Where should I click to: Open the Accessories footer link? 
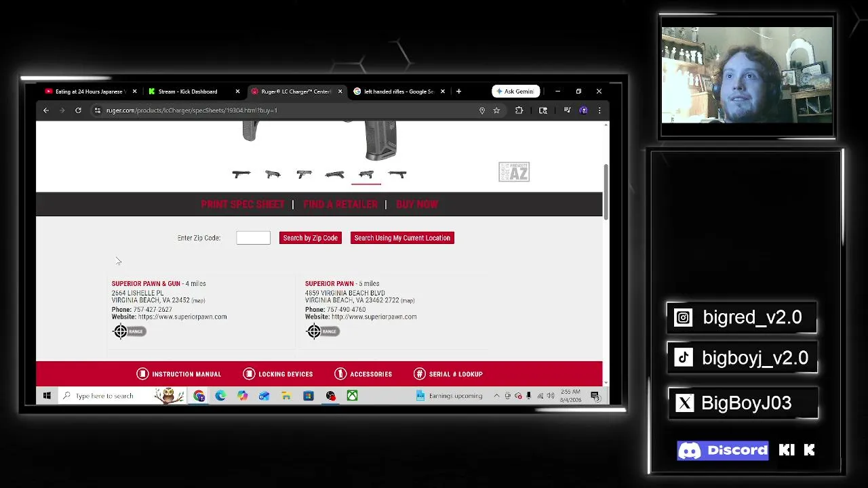click(363, 374)
